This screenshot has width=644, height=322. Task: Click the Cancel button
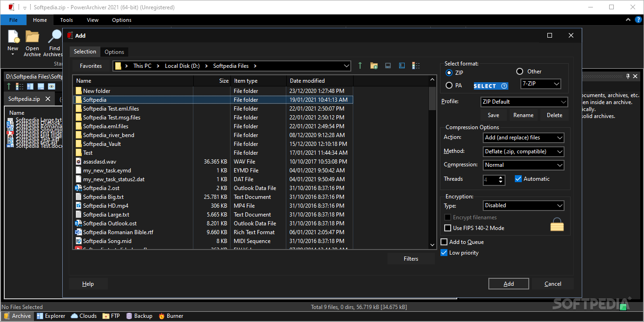553,284
